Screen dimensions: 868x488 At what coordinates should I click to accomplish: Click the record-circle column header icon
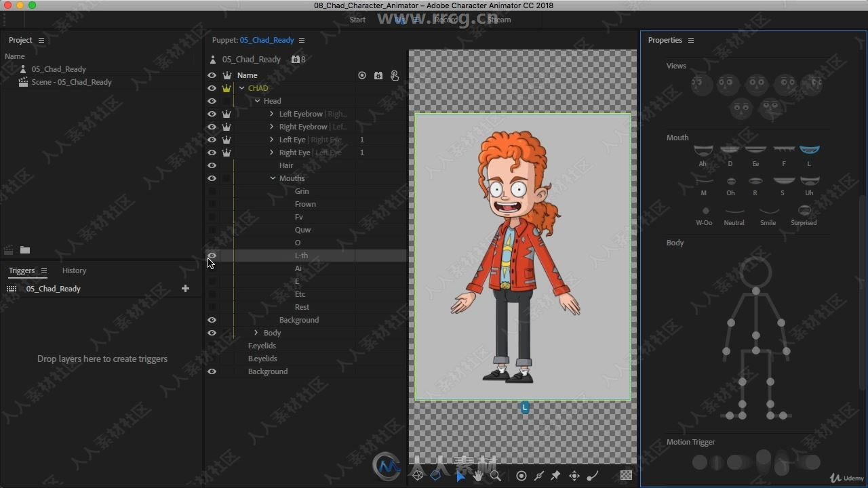pos(362,75)
